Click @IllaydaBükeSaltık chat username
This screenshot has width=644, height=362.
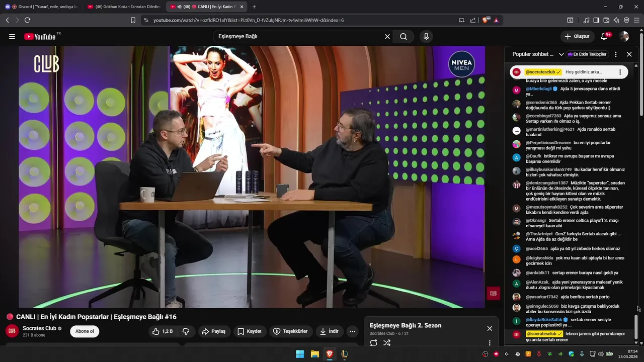click(544, 320)
